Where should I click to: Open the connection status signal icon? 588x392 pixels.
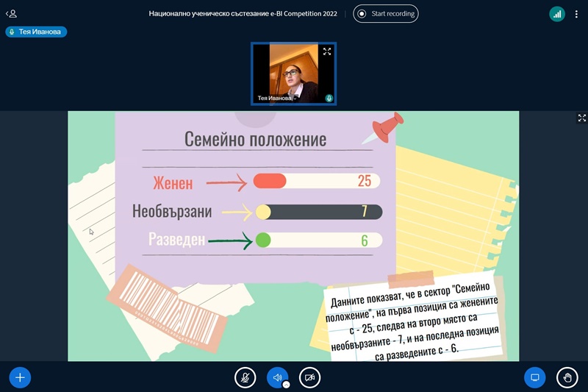click(557, 14)
